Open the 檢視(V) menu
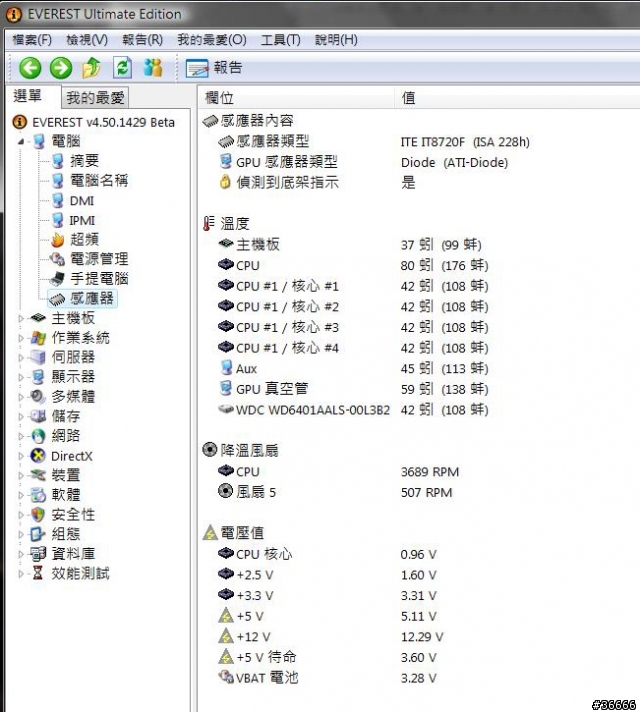 (x=87, y=40)
